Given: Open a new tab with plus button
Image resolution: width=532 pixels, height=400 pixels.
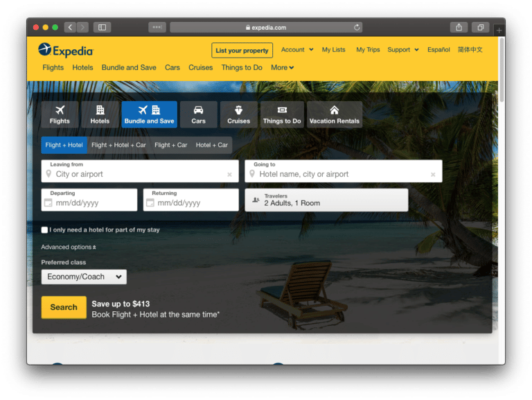Looking at the screenshot, I should tap(499, 31).
